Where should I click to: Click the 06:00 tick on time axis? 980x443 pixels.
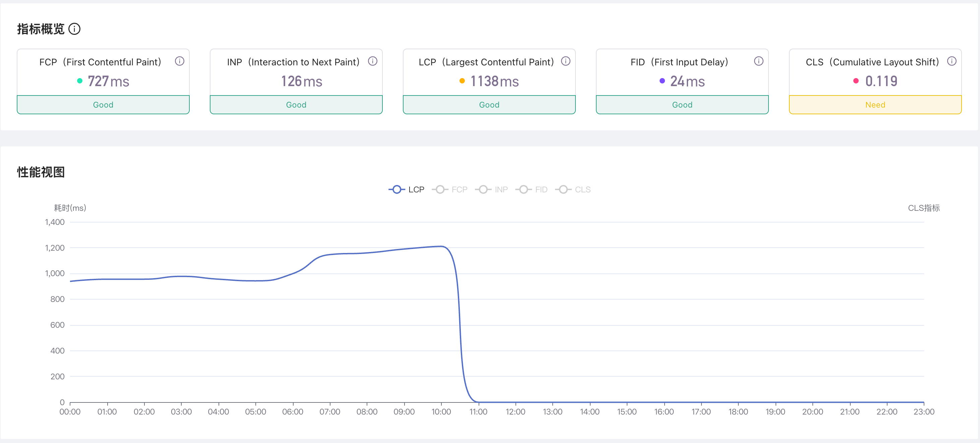click(x=293, y=412)
